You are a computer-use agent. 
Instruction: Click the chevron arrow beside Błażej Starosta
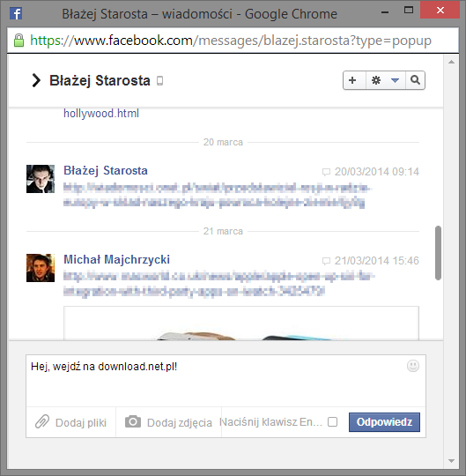36,80
